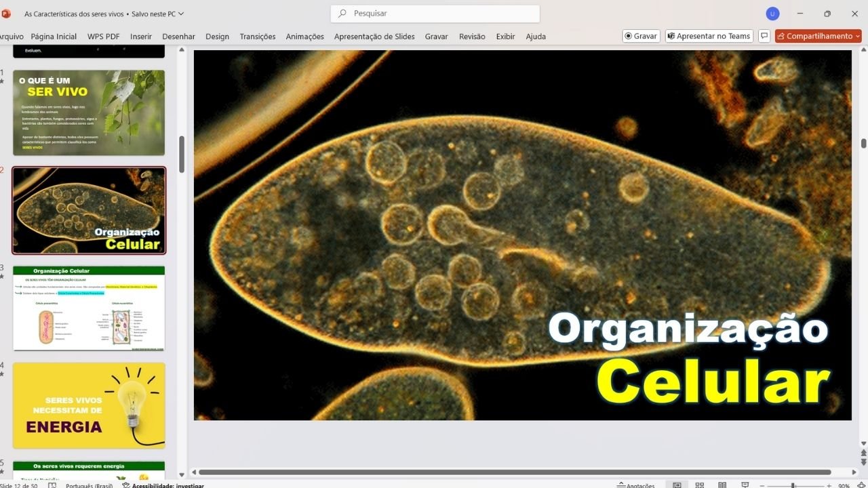Select the cell diagram Organização Celular thumbnail
This screenshot has height=488, width=868.
[89, 308]
